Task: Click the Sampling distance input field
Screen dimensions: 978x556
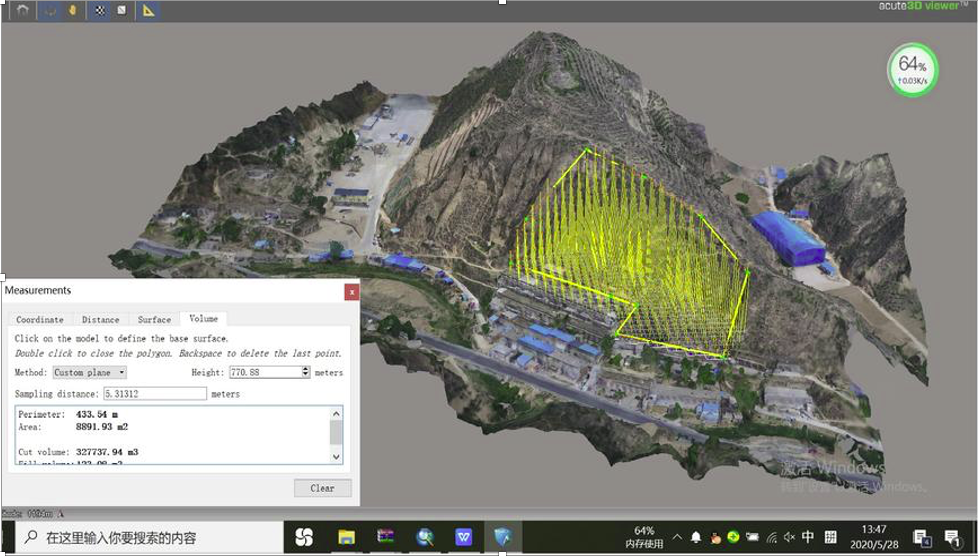Action: (x=155, y=394)
